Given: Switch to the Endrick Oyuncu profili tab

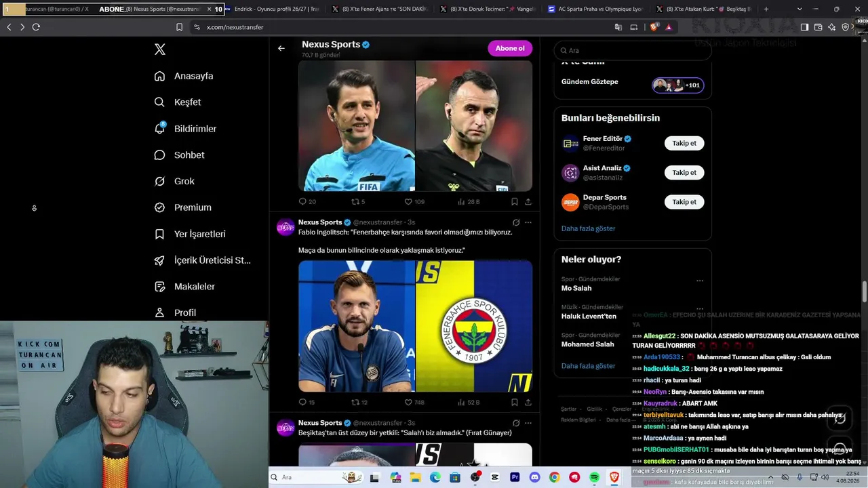Looking at the screenshot, I should click(x=271, y=9).
